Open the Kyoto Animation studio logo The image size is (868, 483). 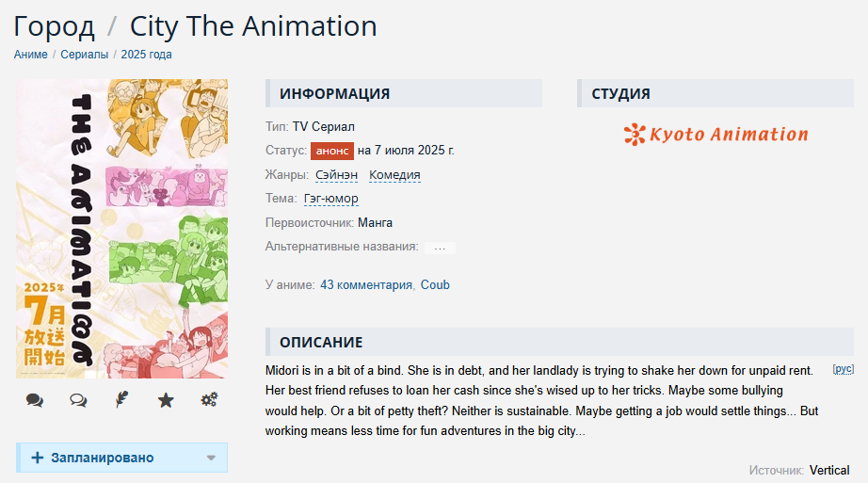715,135
